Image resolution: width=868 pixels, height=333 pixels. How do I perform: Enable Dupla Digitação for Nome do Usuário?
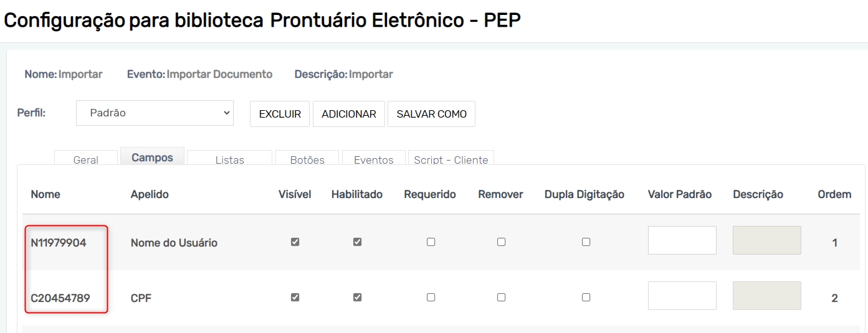point(586,242)
